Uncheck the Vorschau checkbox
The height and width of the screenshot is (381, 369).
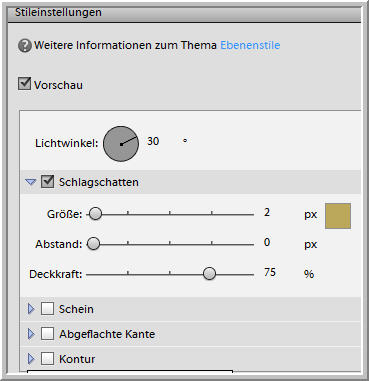point(24,84)
